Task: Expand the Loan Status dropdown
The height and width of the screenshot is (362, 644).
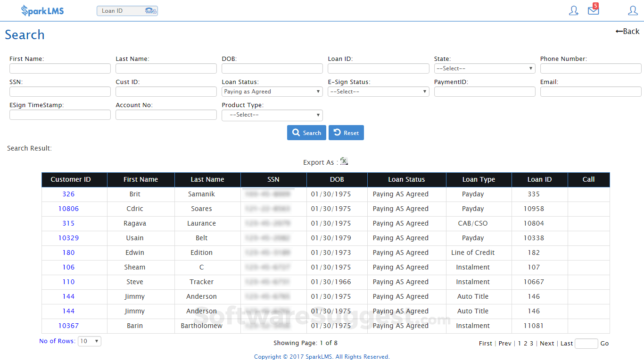Action: (x=272, y=92)
